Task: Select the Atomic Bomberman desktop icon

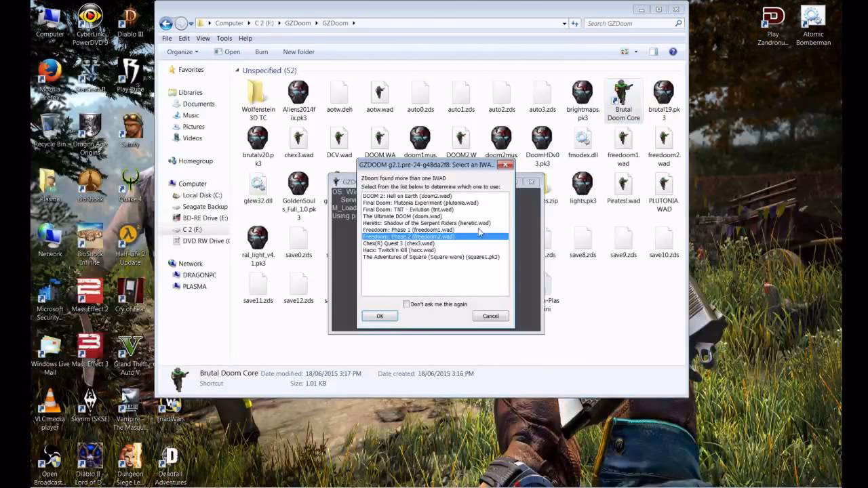Action: click(813, 26)
